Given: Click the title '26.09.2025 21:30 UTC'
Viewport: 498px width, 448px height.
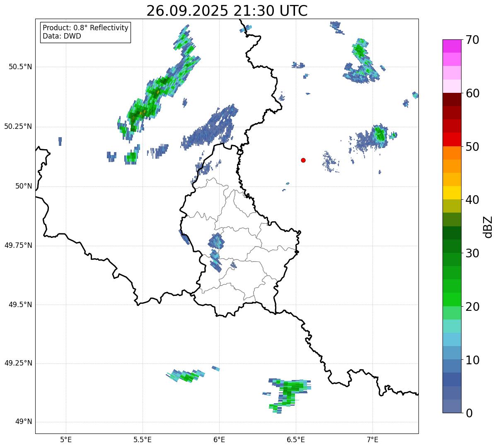Looking at the screenshot, I should pyautogui.click(x=227, y=11).
